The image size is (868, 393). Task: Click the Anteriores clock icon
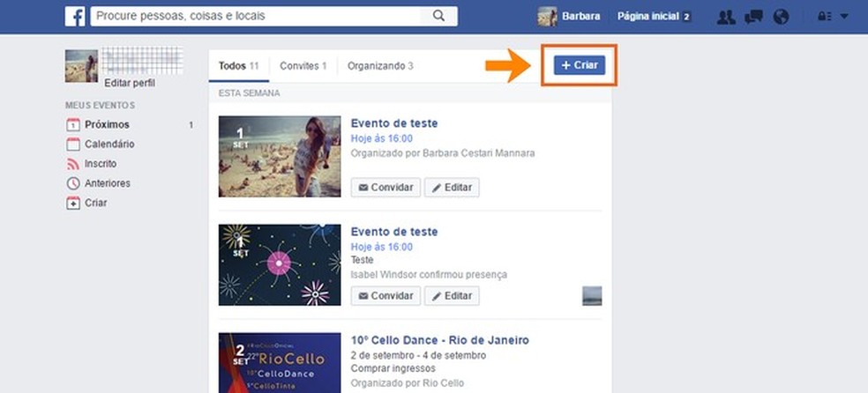pos(73,183)
